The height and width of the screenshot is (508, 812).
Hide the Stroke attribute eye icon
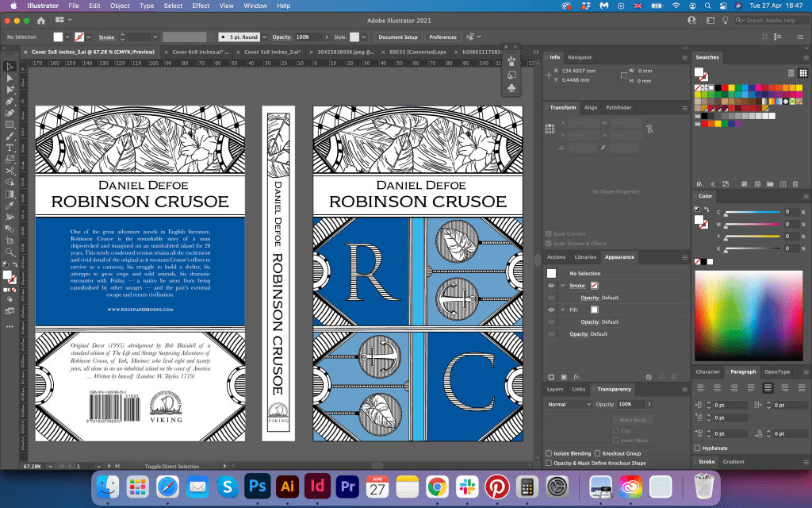coord(551,285)
